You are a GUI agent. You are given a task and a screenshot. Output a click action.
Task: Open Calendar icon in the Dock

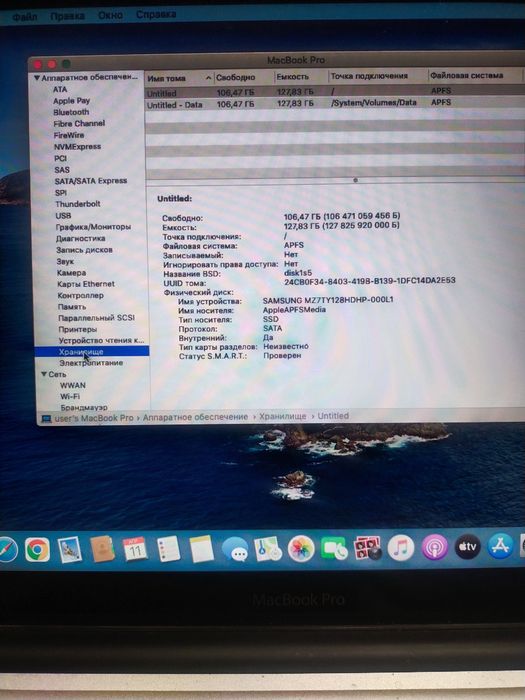click(x=135, y=549)
